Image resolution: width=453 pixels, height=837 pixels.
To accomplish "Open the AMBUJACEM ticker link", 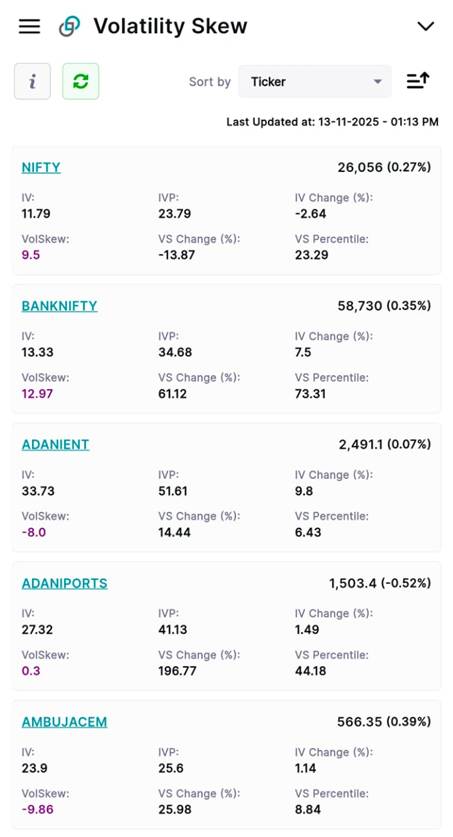I will click(65, 722).
